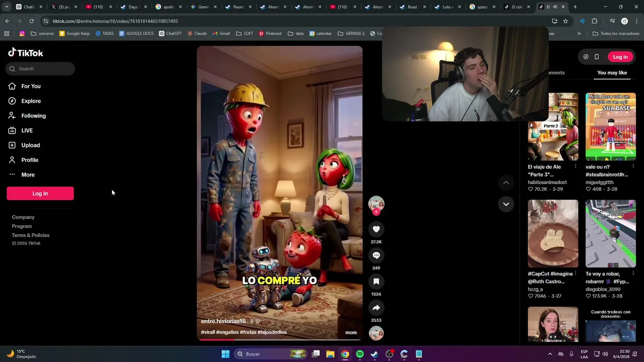The height and width of the screenshot is (362, 644).
Task: Open Task View on the taskbar
Action: (x=316, y=354)
